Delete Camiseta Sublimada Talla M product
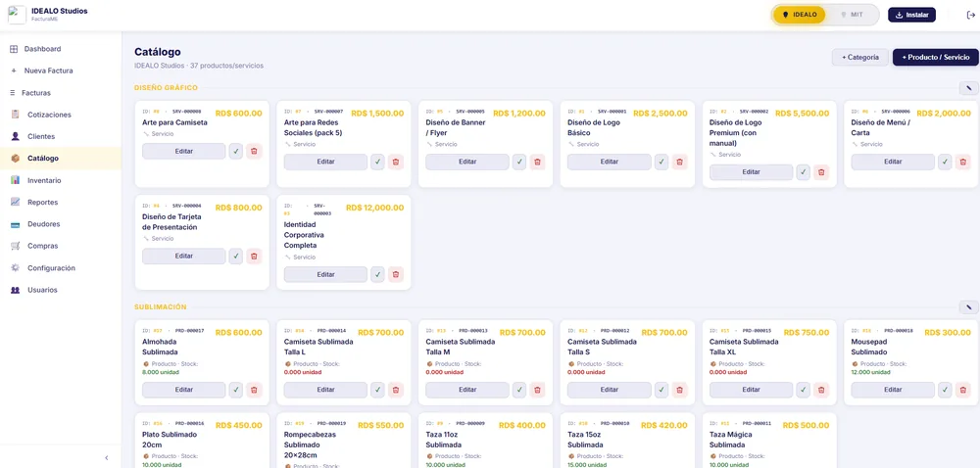This screenshot has width=980, height=468. tap(537, 390)
